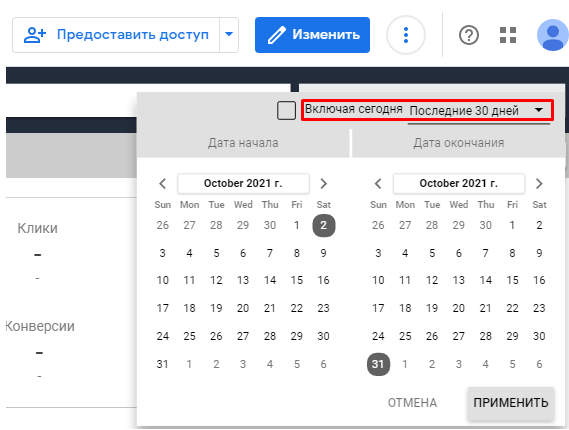The image size is (569, 430).
Task: Open the start calendar month selector 'October 2021'
Action: pyautogui.click(x=243, y=183)
